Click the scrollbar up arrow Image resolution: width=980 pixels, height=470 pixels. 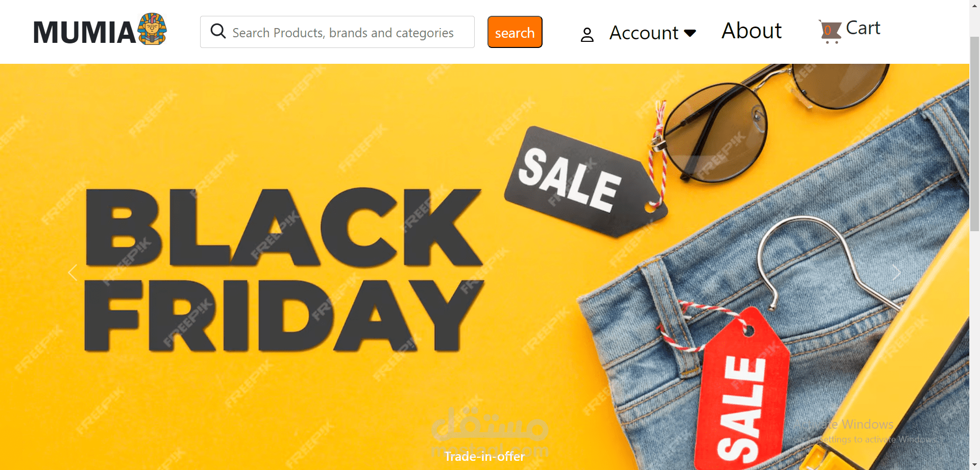[974, 4]
